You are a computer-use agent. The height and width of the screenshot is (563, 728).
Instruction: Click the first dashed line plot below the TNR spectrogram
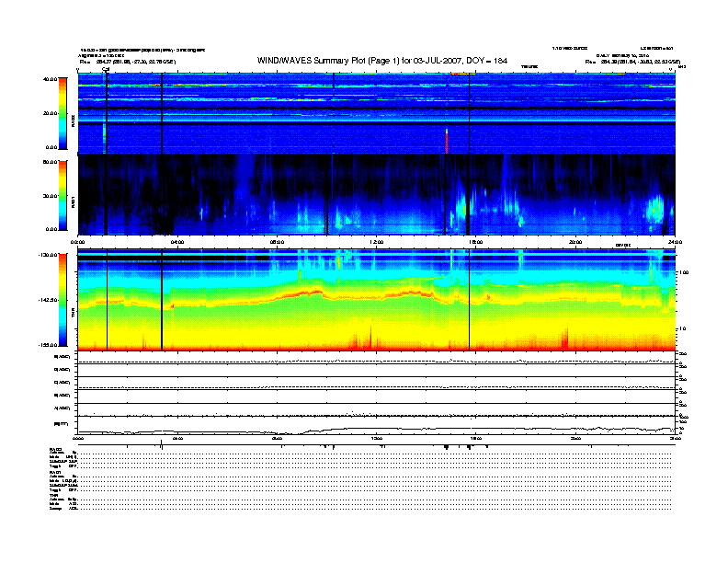[x=376, y=358]
